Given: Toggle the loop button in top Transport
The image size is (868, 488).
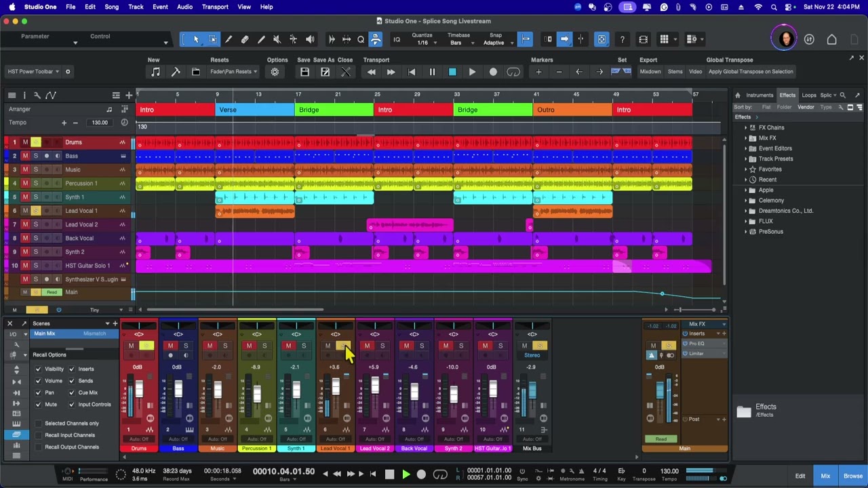Looking at the screenshot, I should coord(513,72).
